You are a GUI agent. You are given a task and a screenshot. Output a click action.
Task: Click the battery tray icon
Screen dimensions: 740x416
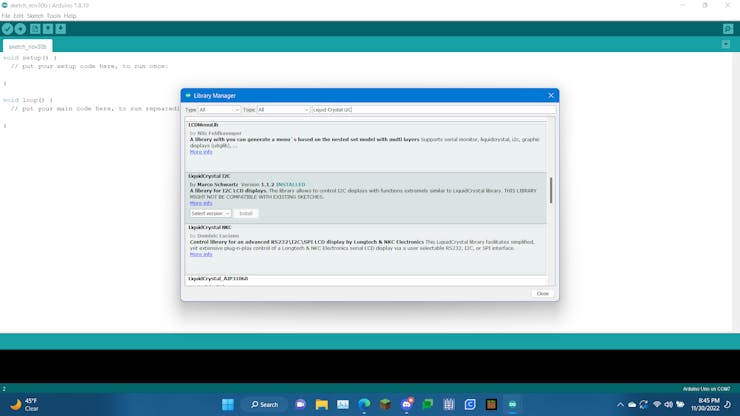[680, 405]
